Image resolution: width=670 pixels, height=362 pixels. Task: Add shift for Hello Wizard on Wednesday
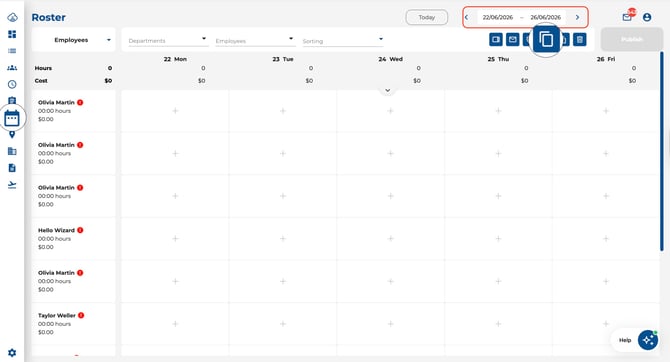click(391, 238)
